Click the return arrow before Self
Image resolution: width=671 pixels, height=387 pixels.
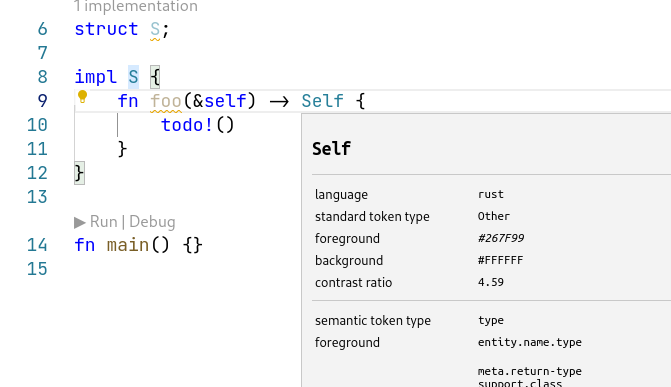click(279, 102)
